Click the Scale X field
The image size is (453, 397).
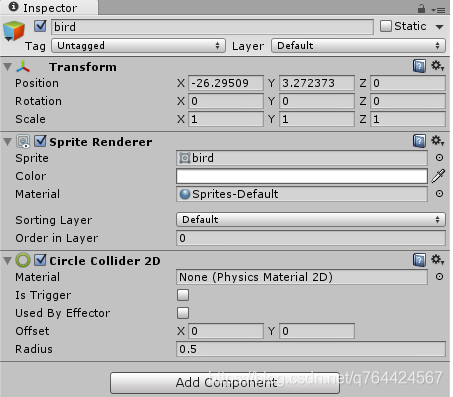pyautogui.click(x=226, y=119)
